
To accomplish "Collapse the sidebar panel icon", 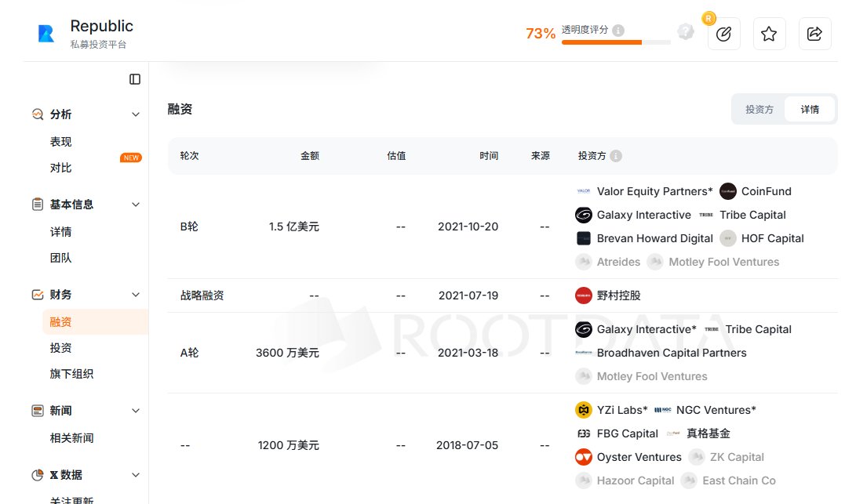I will [135, 79].
